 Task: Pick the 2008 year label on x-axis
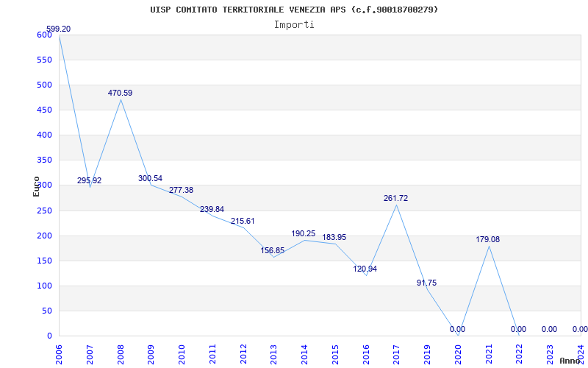point(121,354)
